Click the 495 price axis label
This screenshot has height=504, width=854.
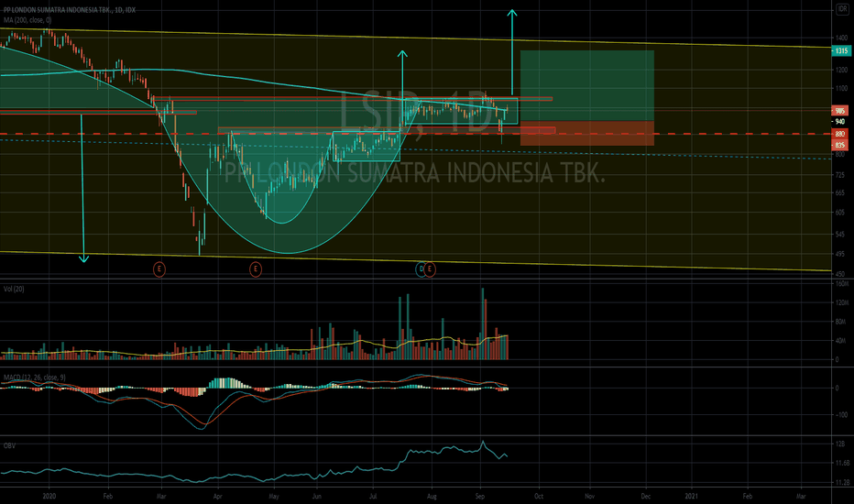[x=840, y=254]
